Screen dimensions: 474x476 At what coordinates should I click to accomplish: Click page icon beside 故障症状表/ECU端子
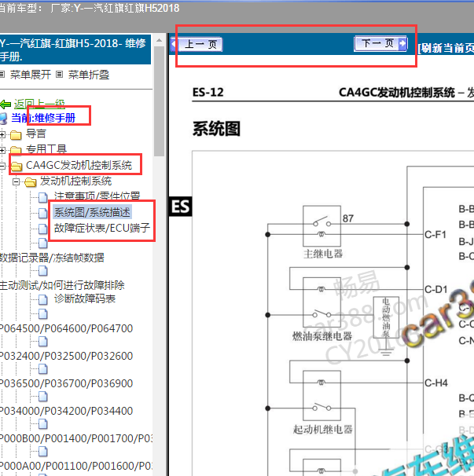pos(43,229)
